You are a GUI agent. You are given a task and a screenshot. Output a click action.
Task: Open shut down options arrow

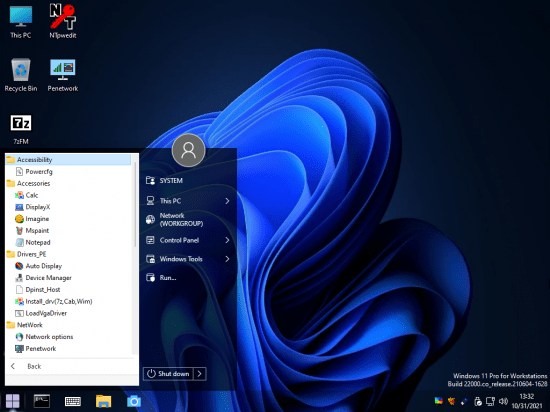point(200,374)
